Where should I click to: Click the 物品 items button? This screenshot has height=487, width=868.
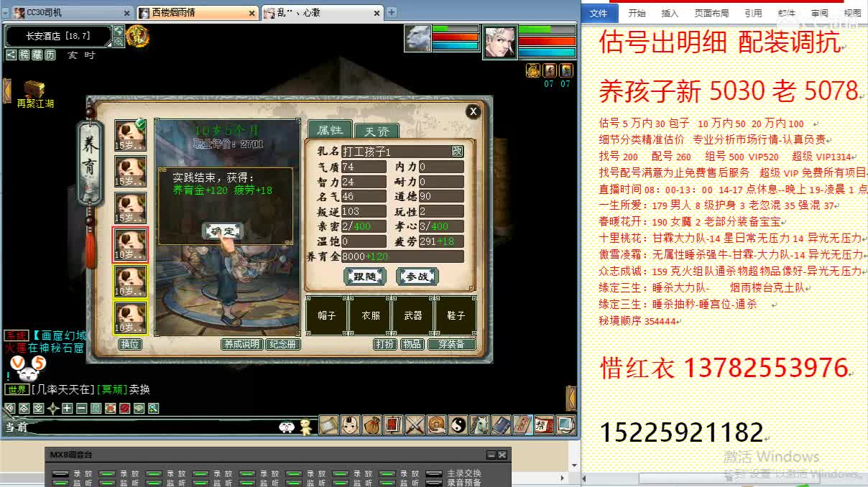[412, 344]
